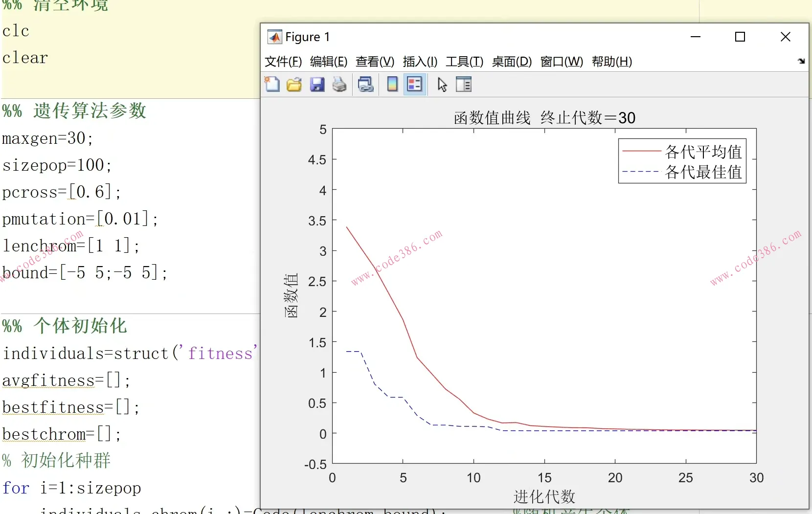Viewport: 812px width, 514px height.
Task: Dock the figure using the corner arrow
Action: point(801,61)
